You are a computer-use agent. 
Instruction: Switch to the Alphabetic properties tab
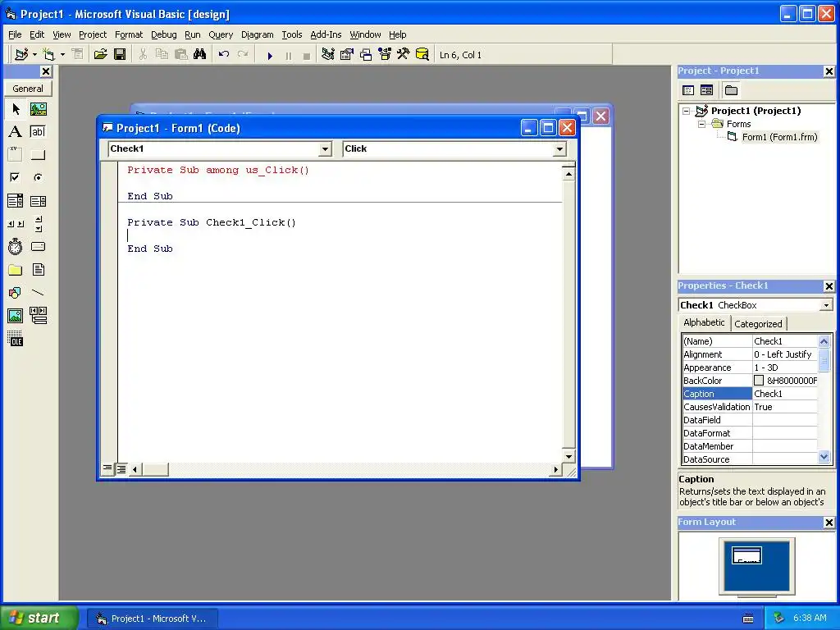704,322
